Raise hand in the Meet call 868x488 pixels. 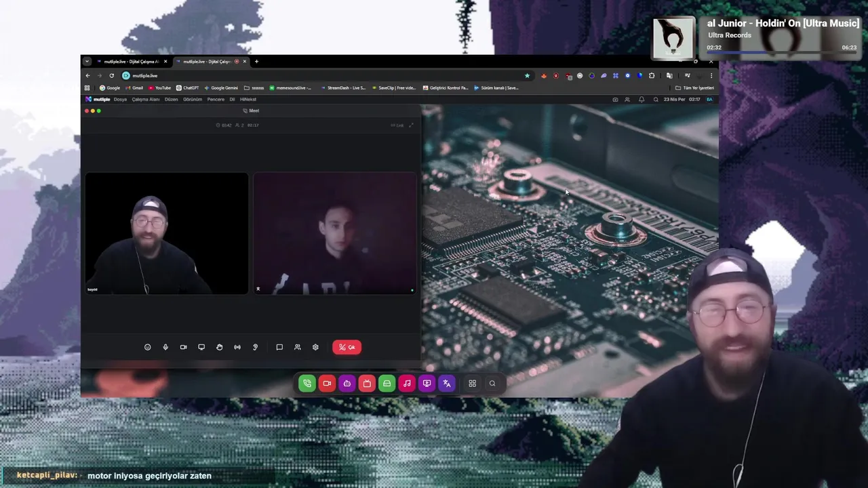219,347
